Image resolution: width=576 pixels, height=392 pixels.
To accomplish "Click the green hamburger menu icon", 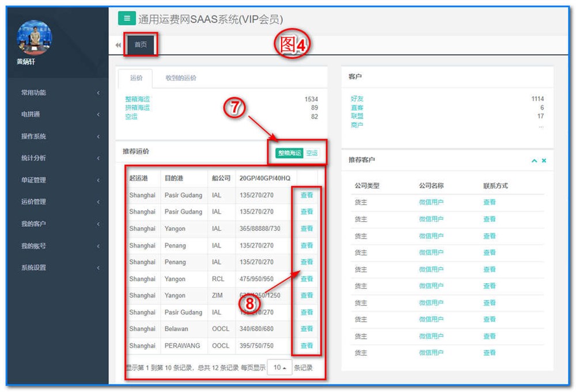I will 127,18.
